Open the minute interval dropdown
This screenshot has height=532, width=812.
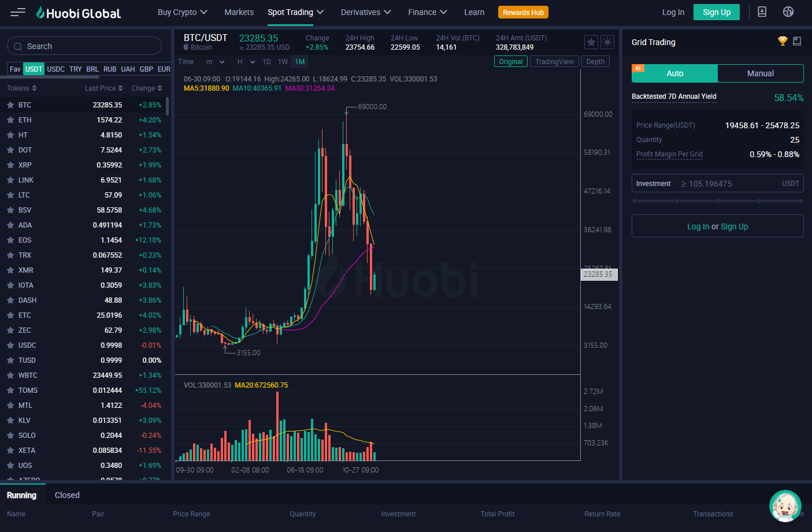coord(215,62)
